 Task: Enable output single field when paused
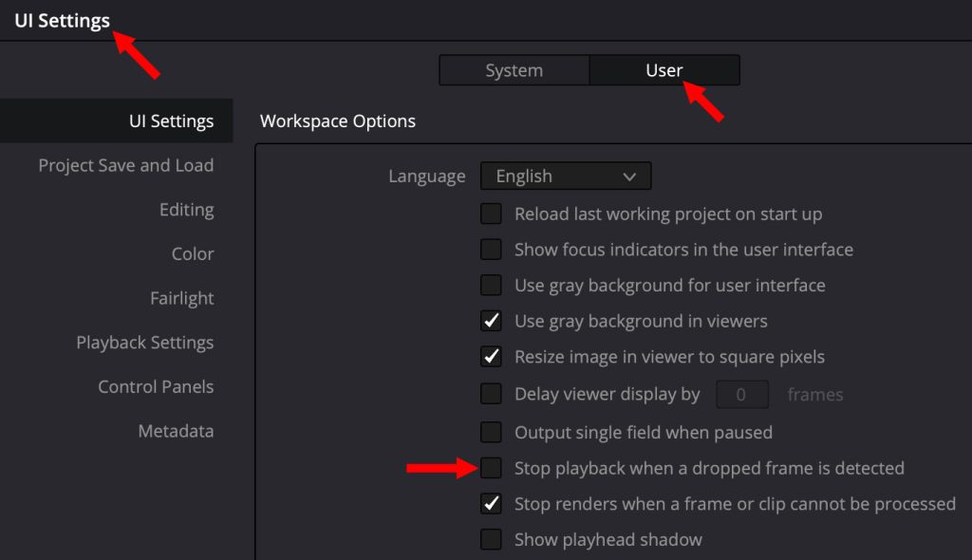coord(491,432)
